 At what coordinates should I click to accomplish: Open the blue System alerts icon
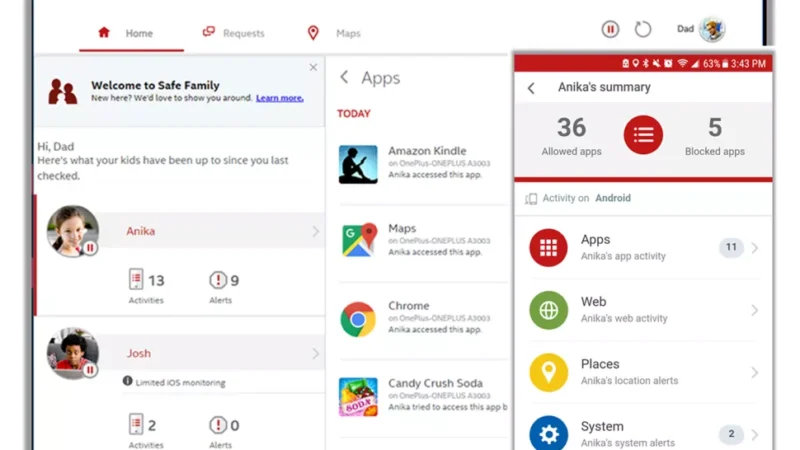[548, 433]
